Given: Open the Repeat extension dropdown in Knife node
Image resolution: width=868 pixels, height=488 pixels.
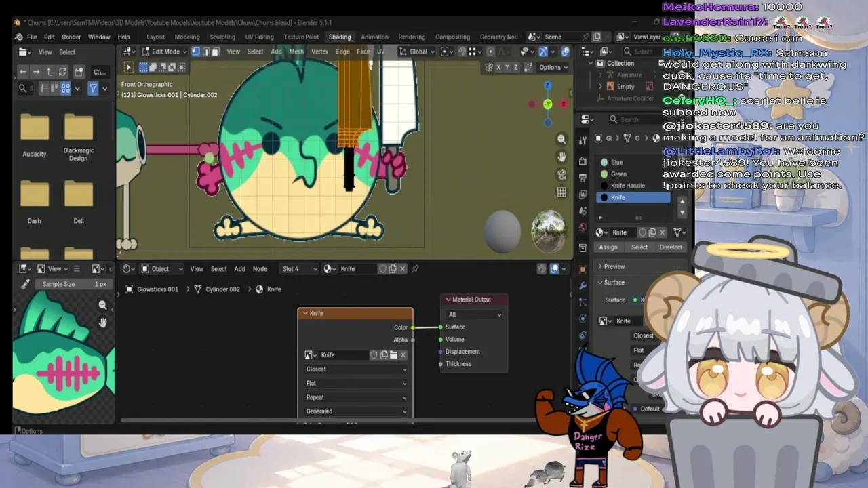Looking at the screenshot, I should pos(356,397).
